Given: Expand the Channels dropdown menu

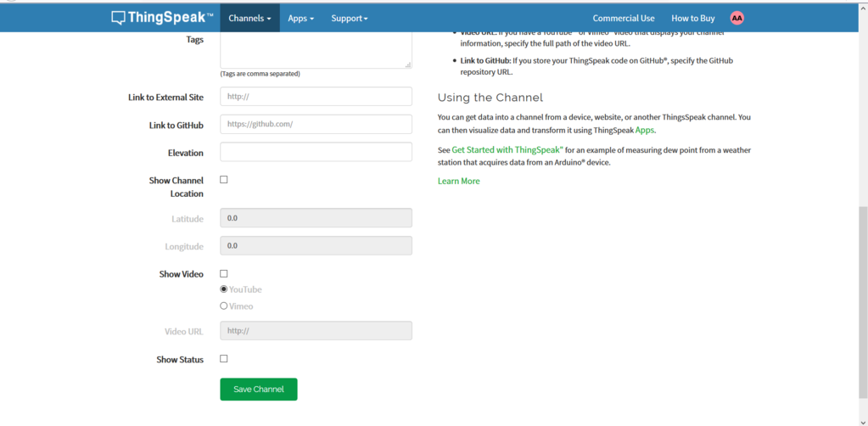Looking at the screenshot, I should click(249, 18).
